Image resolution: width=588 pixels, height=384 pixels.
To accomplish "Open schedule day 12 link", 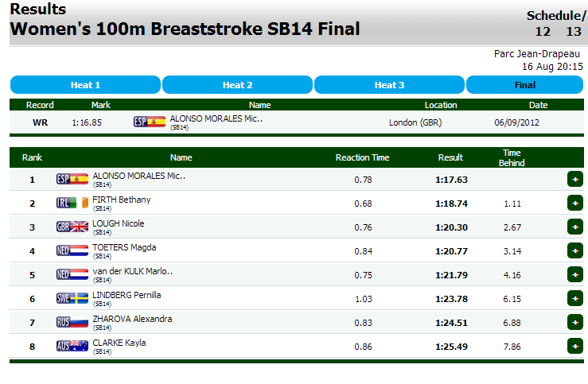I will (543, 32).
